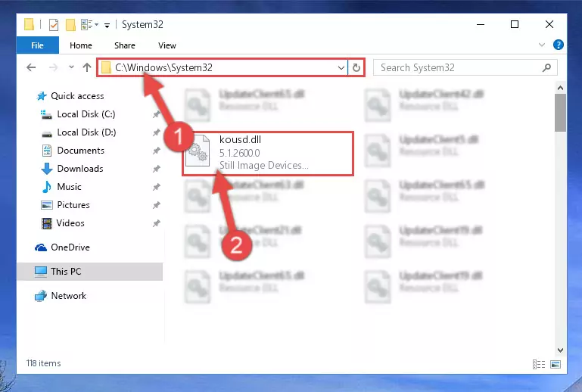Click the Search System32 box

tap(465, 67)
